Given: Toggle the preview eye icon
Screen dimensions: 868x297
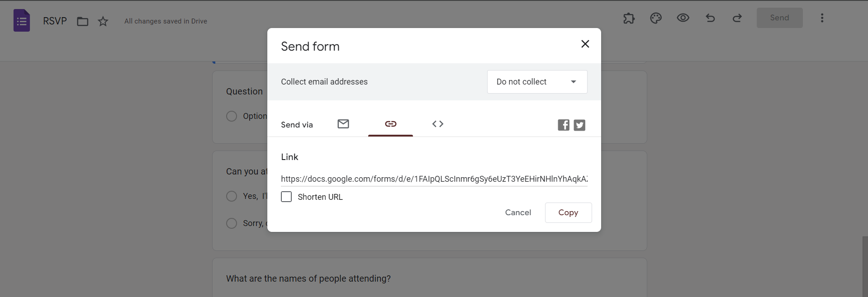Looking at the screenshot, I should pyautogui.click(x=683, y=18).
